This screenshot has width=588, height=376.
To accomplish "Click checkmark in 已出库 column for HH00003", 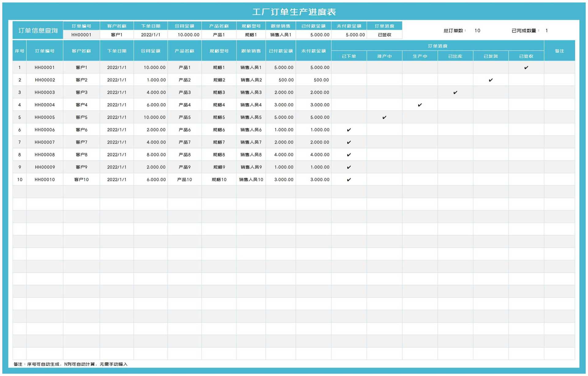I will tap(455, 92).
